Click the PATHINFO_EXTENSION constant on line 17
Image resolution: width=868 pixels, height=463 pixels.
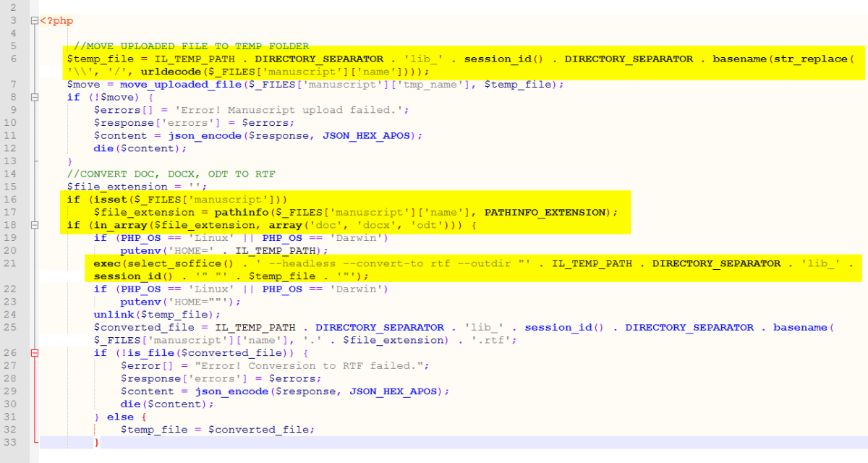(548, 212)
